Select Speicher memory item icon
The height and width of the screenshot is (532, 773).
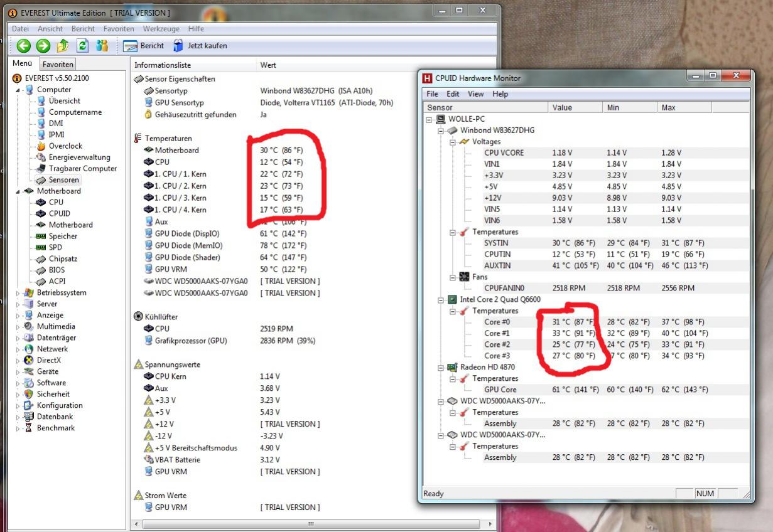pyautogui.click(x=41, y=237)
